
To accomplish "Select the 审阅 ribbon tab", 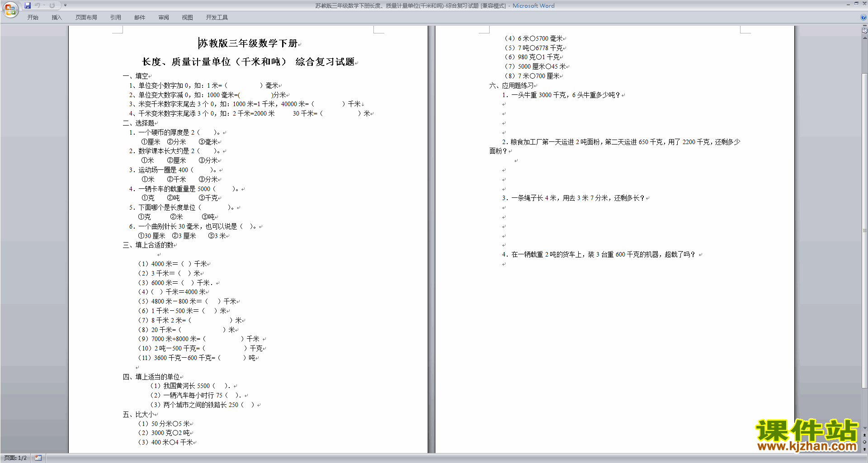I will point(164,17).
